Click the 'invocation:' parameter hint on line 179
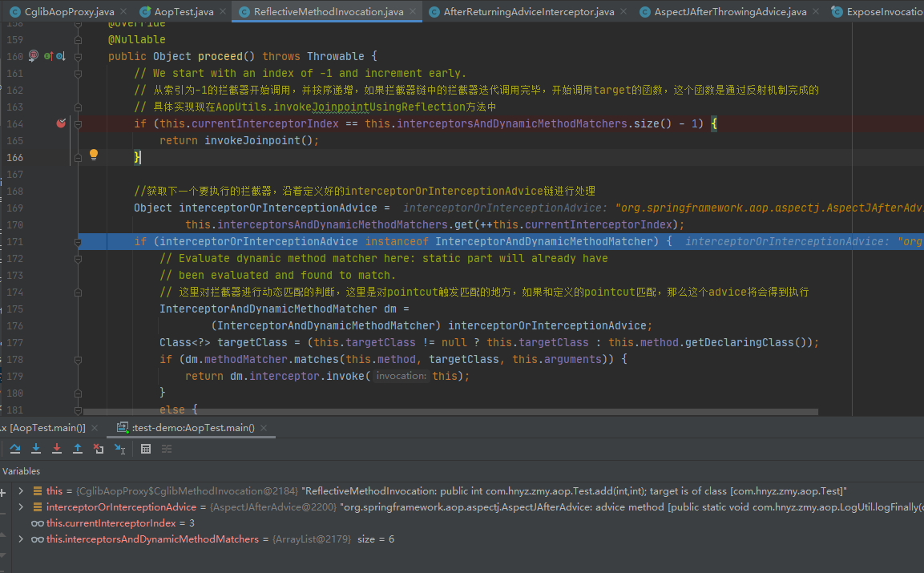The image size is (924, 573). click(x=401, y=376)
